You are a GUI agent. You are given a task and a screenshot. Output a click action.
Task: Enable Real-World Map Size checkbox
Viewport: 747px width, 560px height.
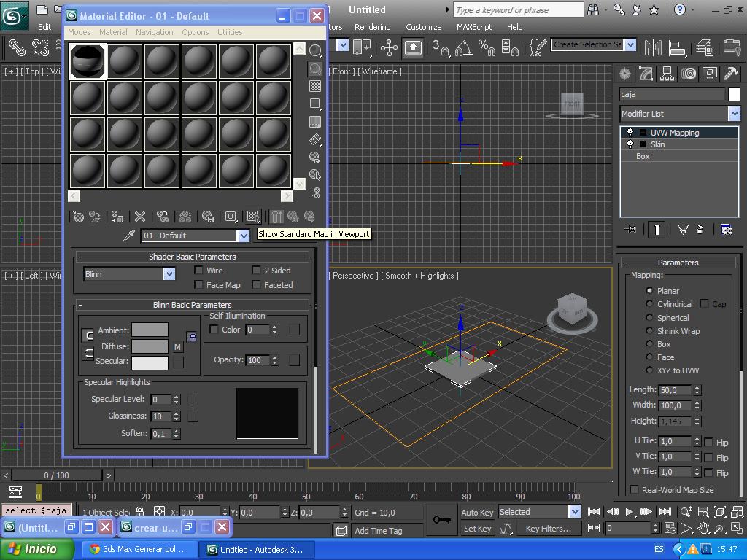tap(634, 489)
